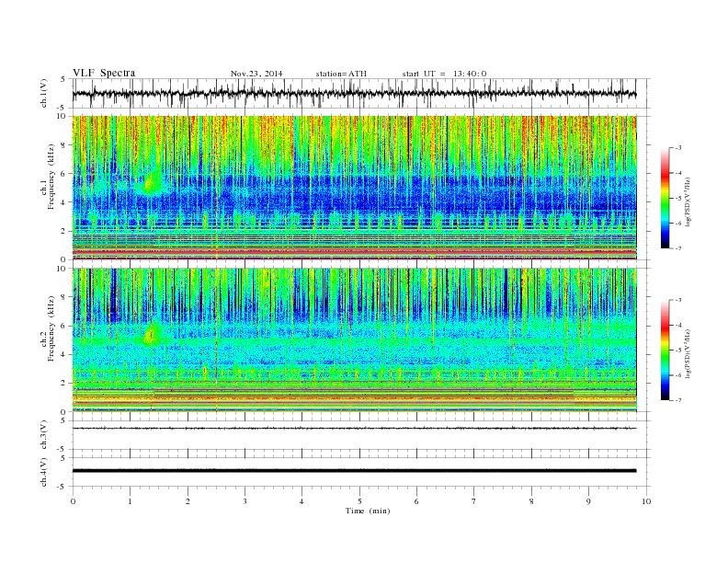The image size is (728, 563).
Task: Click the thick ch.4 voltage waveform trace
Action: [x=354, y=471]
